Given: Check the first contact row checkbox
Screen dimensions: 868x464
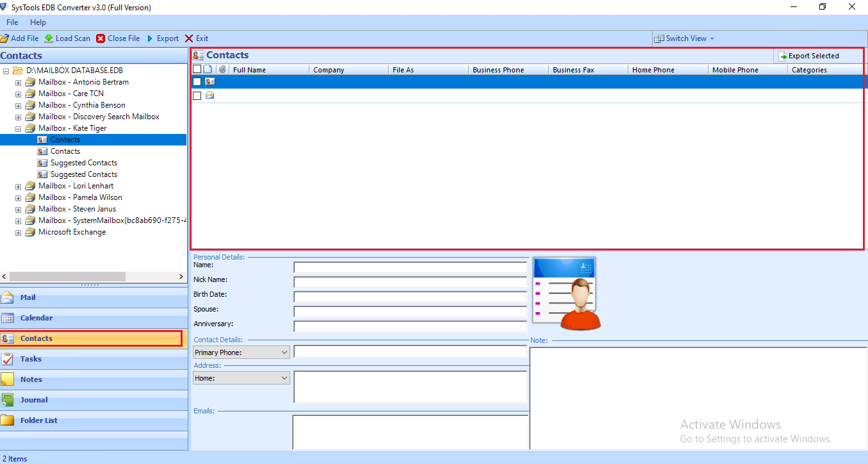Looking at the screenshot, I should pos(197,81).
